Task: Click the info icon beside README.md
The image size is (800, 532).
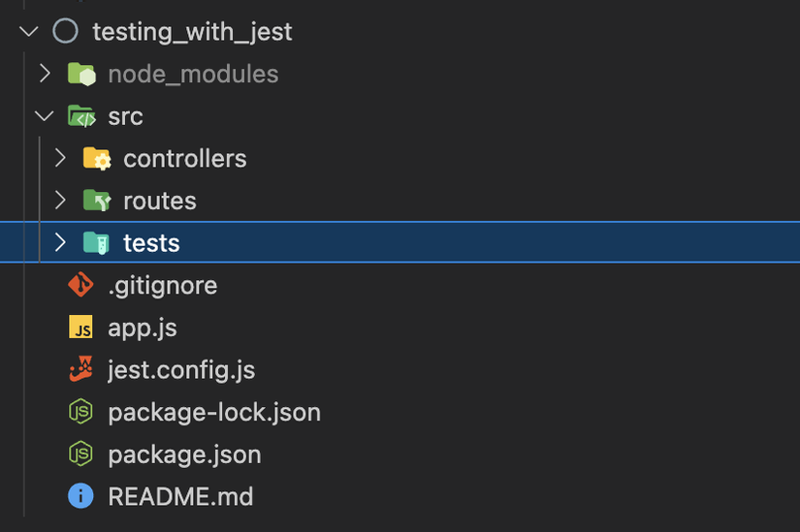Action: [80, 496]
